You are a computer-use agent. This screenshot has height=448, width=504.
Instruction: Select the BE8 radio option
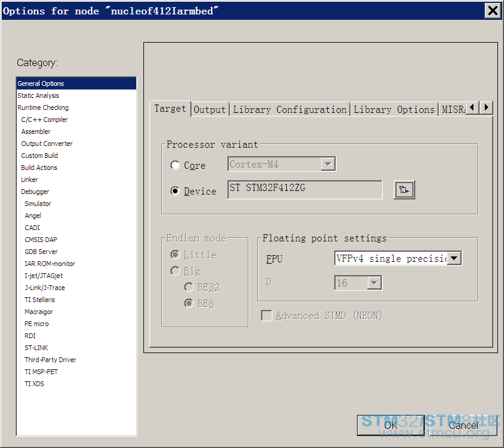coord(189,303)
